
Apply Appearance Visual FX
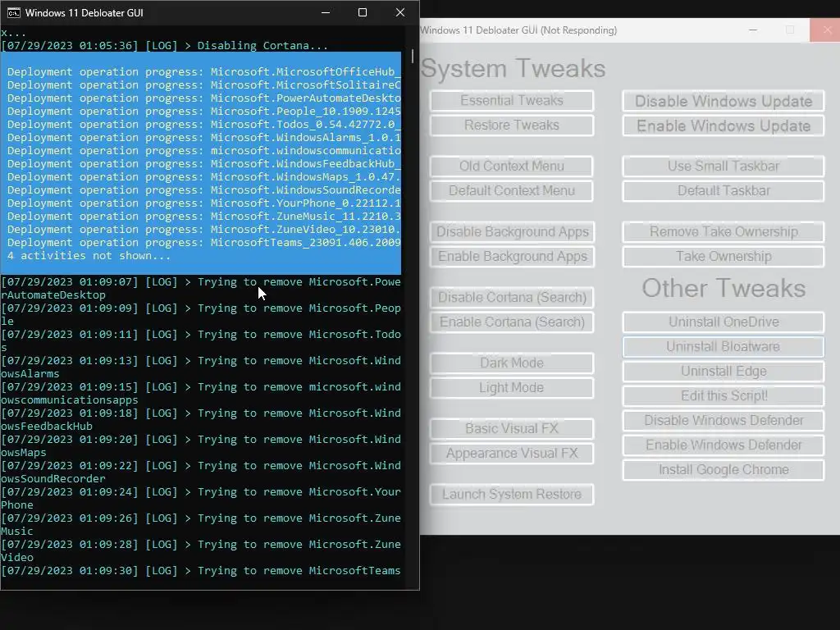512,453
